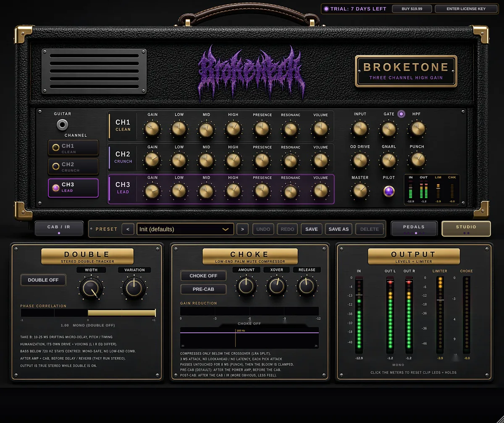Screen dimensions: 504x423
Task: Click the CH1 Resonance knob
Action: coord(291,129)
